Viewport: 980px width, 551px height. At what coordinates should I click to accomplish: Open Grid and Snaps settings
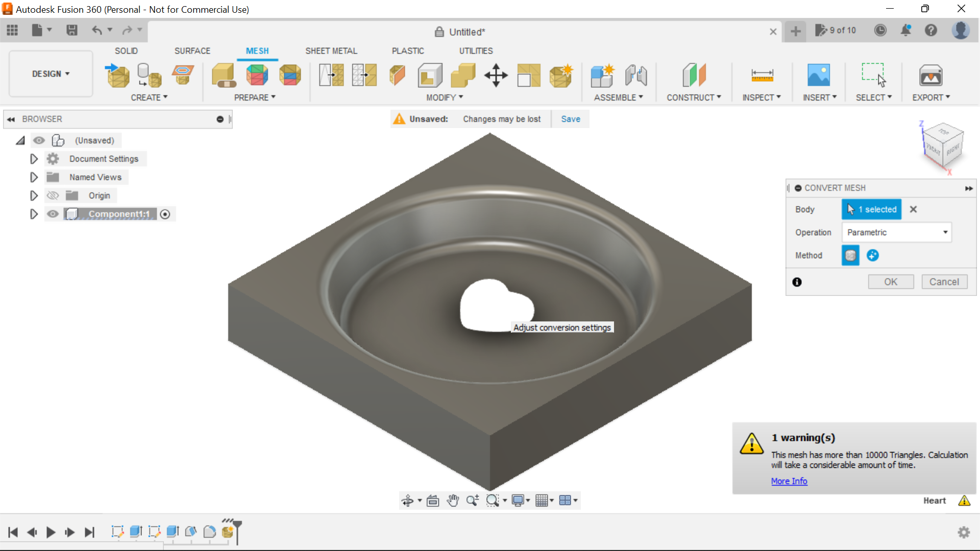[544, 500]
